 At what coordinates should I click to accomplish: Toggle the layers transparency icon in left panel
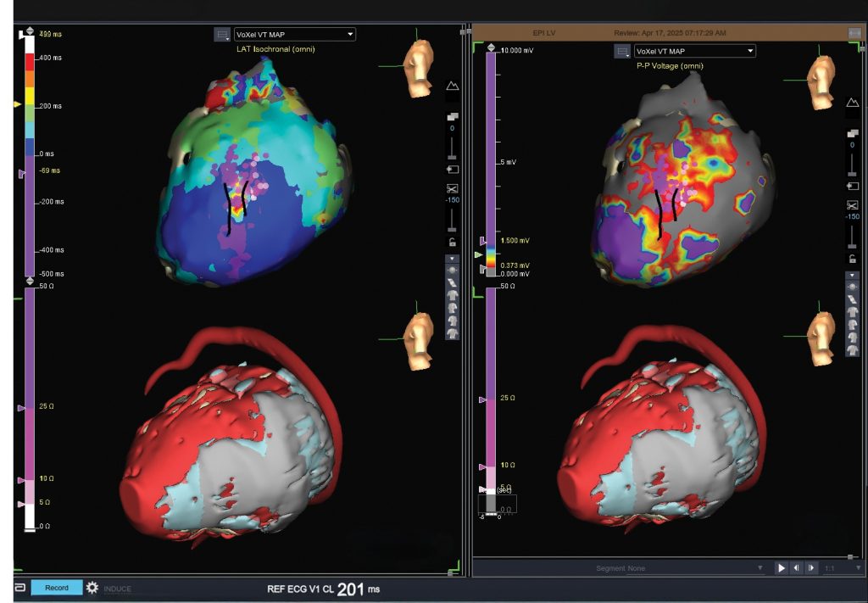coord(453,117)
